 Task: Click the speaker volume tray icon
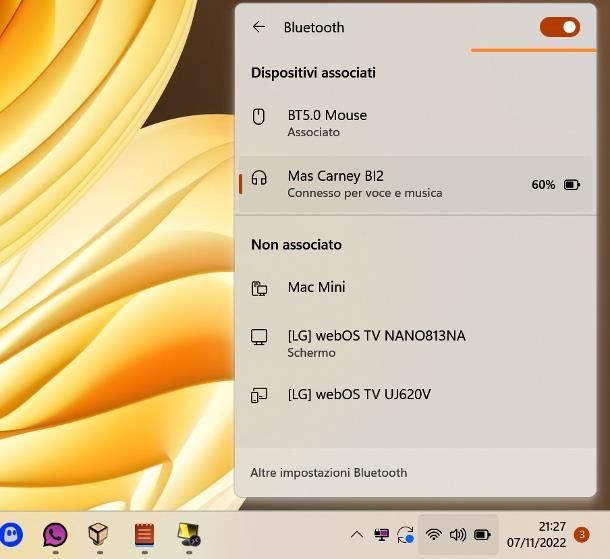coord(458,535)
